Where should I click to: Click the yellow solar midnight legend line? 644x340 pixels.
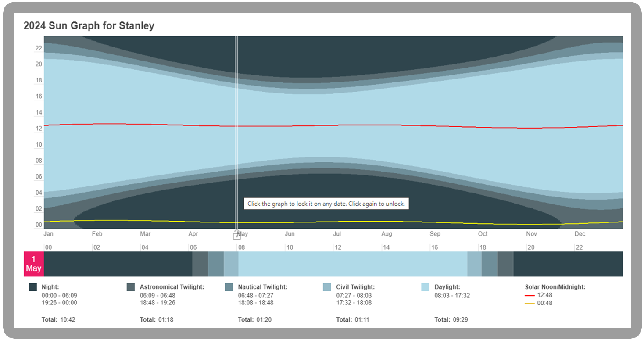pyautogui.click(x=530, y=304)
